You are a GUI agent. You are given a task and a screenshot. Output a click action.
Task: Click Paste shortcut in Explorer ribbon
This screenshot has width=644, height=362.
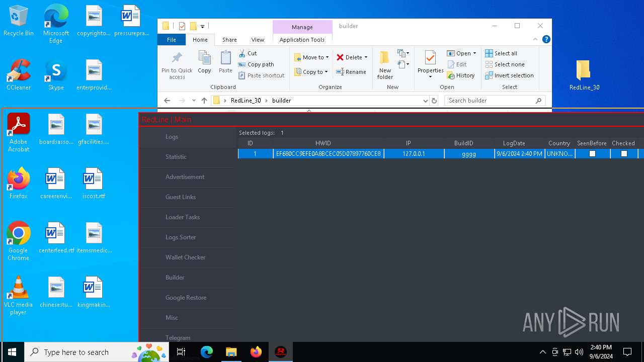pyautogui.click(x=262, y=75)
